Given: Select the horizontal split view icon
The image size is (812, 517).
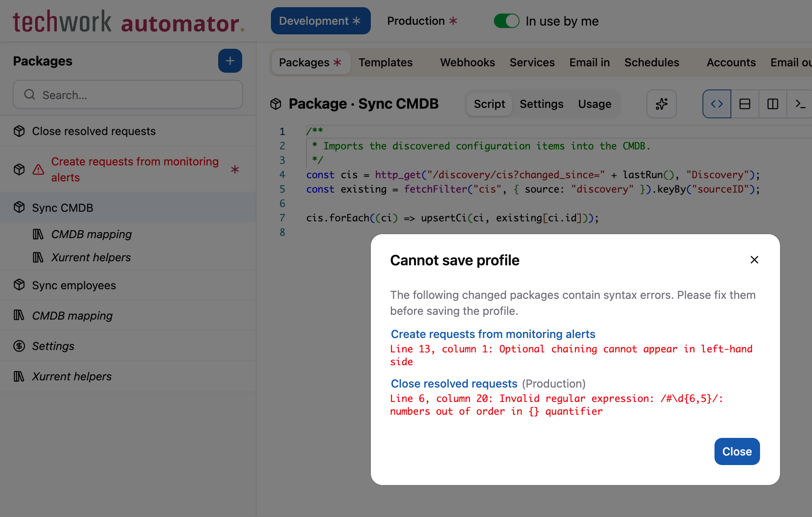Looking at the screenshot, I should (745, 104).
